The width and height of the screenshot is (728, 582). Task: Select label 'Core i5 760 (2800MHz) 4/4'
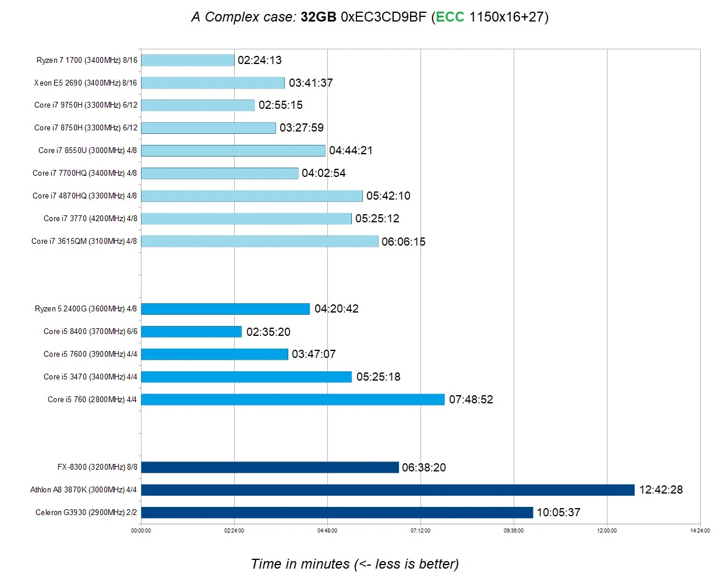(x=93, y=400)
